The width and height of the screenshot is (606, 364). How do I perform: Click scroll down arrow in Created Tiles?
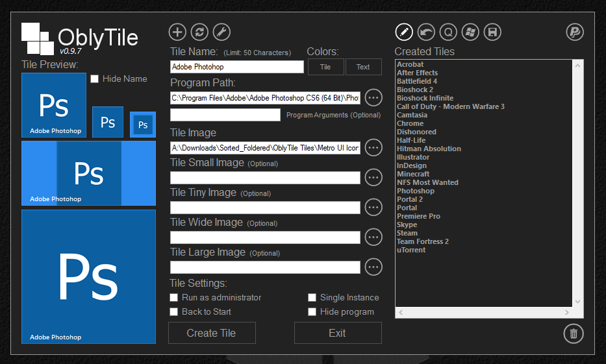click(x=577, y=302)
